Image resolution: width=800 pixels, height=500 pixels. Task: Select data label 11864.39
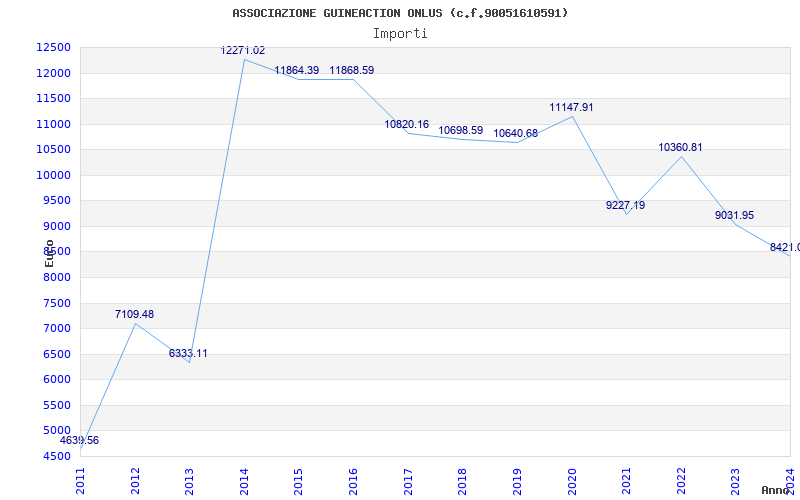tap(297, 70)
